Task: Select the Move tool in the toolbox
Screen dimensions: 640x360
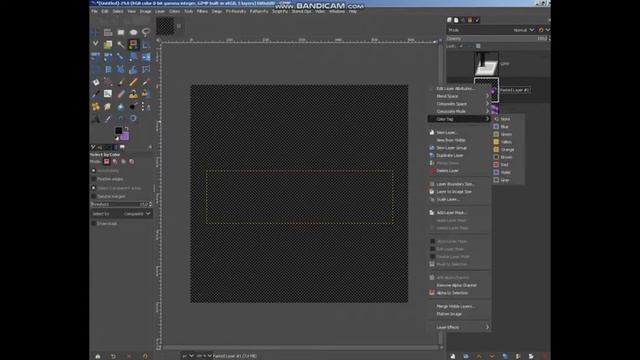Action: coord(96,32)
